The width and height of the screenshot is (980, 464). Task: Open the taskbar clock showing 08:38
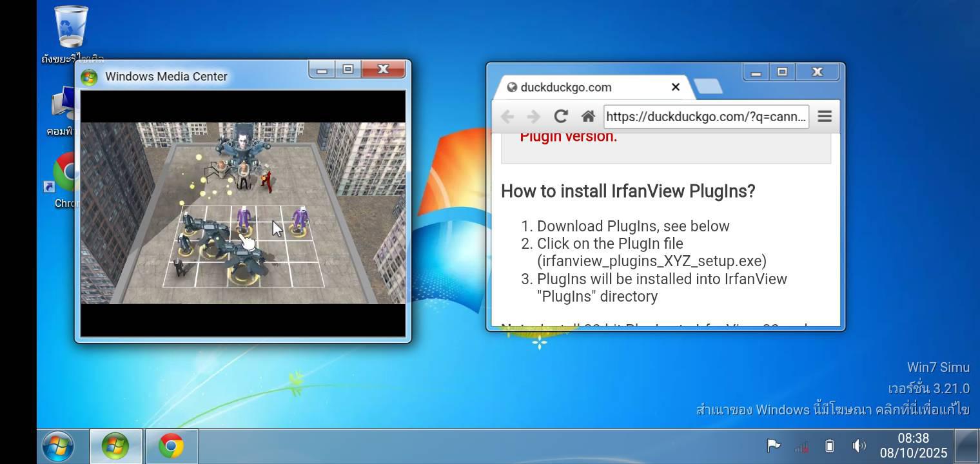click(914, 446)
